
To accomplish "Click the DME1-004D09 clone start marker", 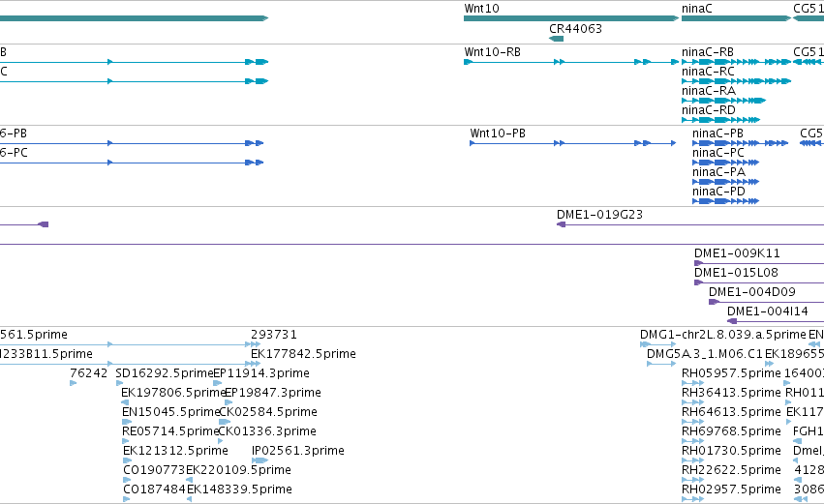I will coord(714,302).
